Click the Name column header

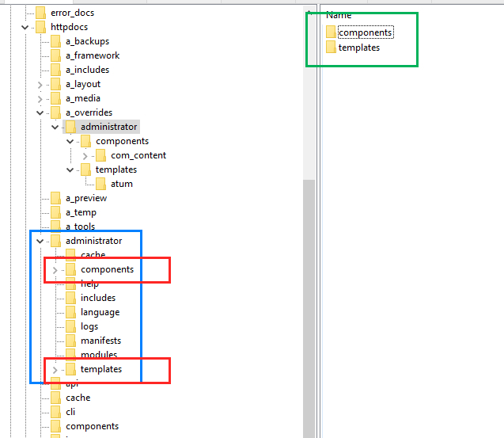(339, 15)
